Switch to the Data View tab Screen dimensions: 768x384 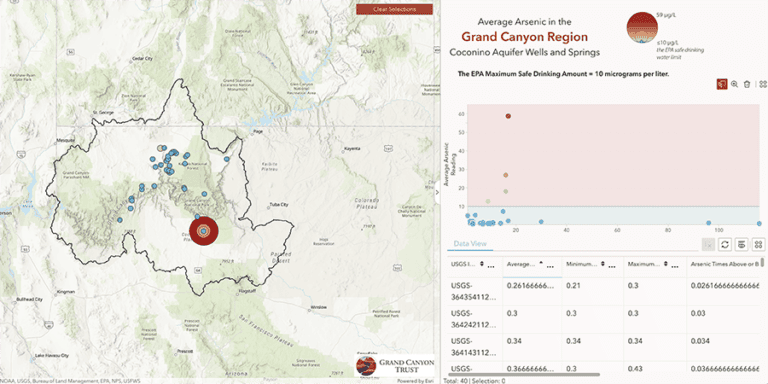coord(469,243)
